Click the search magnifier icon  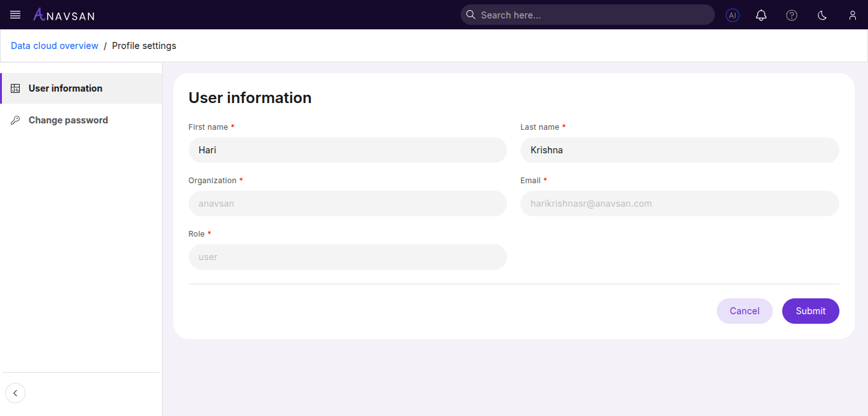coord(470,14)
